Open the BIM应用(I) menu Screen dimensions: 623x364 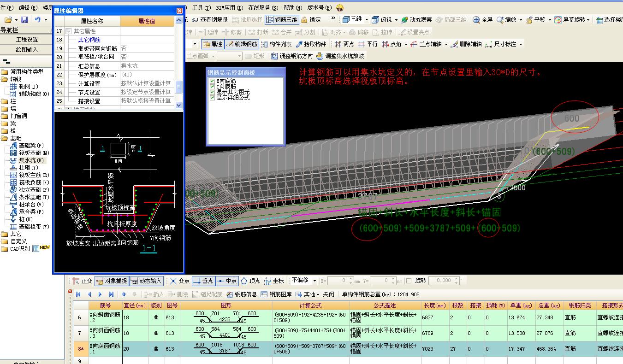tap(229, 8)
